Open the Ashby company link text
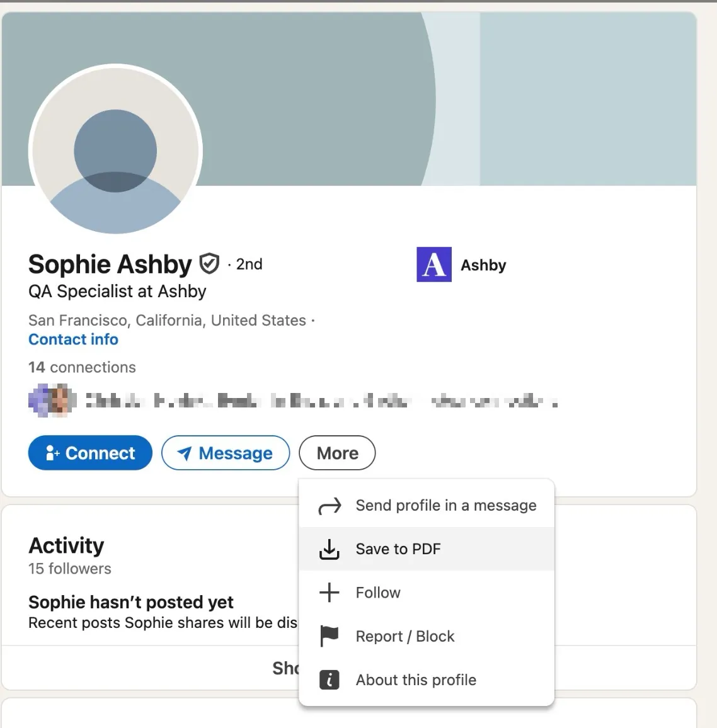The height and width of the screenshot is (728, 717). [483, 265]
